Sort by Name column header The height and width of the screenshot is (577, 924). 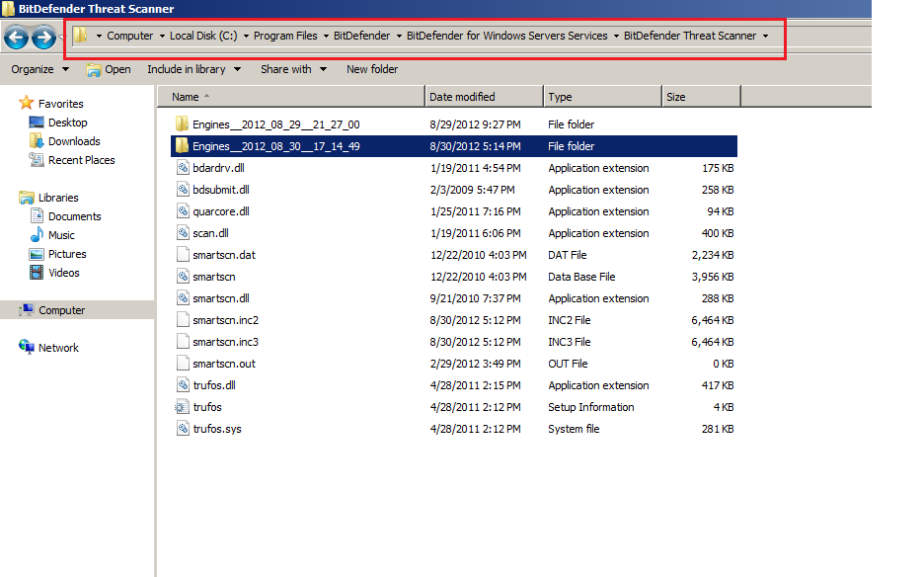291,97
